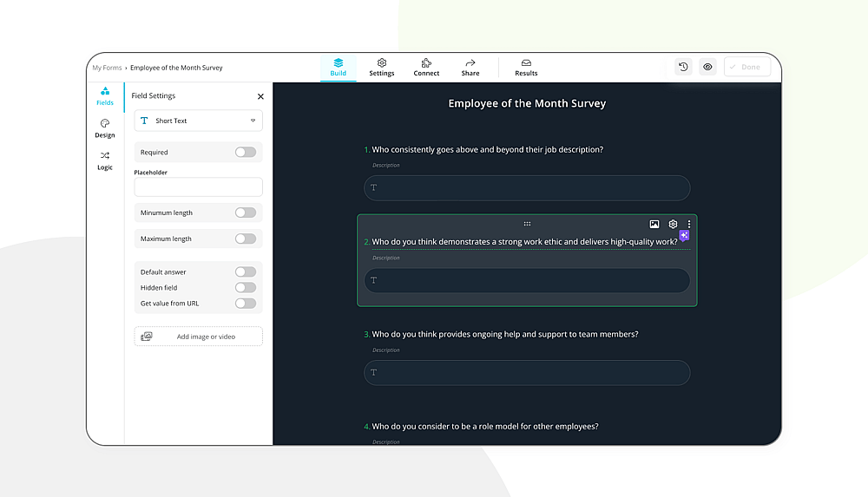Click the drag handle dots on question 2
This screenshot has height=497, width=868.
[527, 224]
